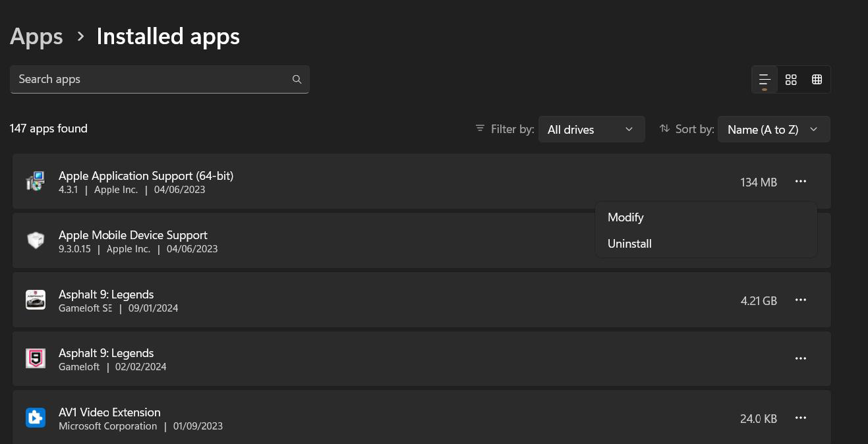Open more options for Asphalt 9 by Gameloft SE
Viewport: 868px width, 444px height.
point(801,300)
